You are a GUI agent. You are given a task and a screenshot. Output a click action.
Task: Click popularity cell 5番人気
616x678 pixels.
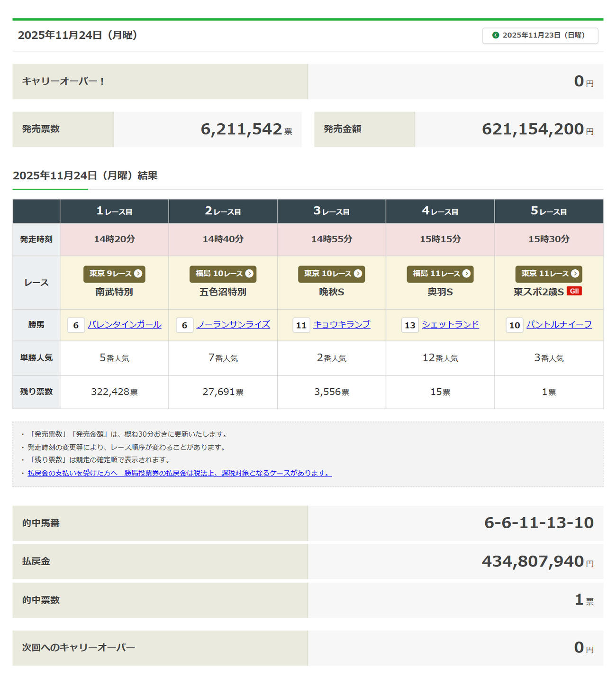coord(114,358)
